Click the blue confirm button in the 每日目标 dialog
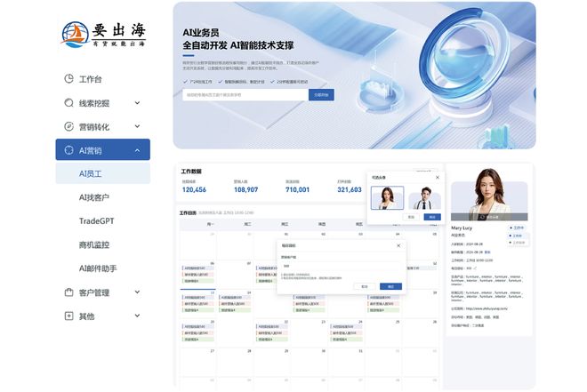The width and height of the screenshot is (587, 392). [390, 286]
